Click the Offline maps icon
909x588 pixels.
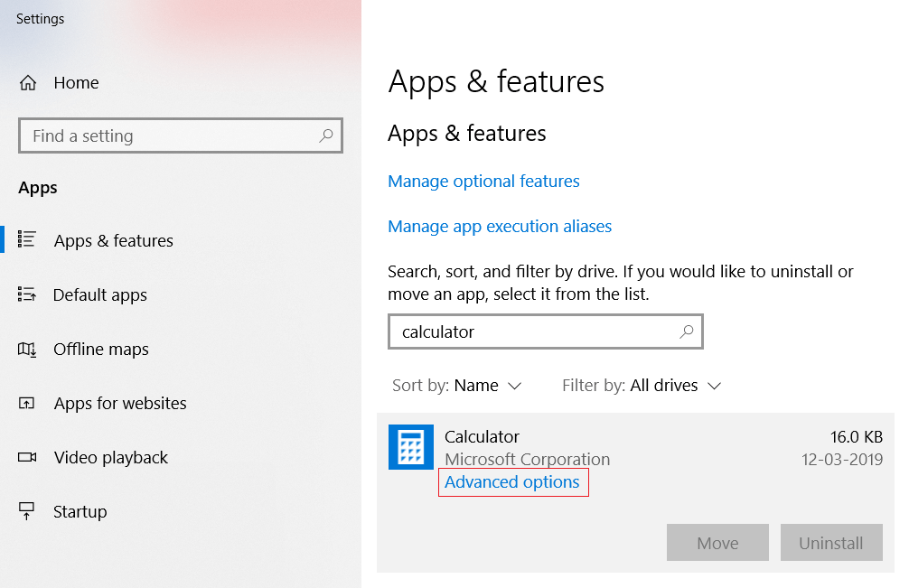pos(27,349)
